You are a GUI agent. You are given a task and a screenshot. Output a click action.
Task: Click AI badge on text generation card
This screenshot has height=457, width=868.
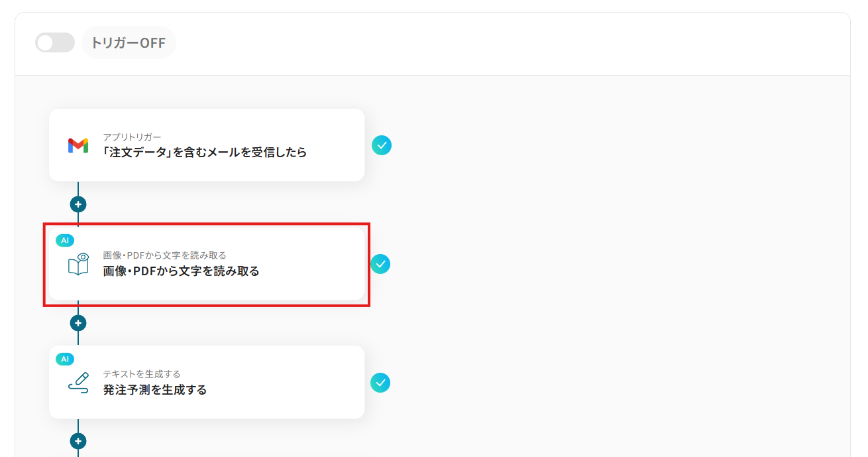coord(65,359)
